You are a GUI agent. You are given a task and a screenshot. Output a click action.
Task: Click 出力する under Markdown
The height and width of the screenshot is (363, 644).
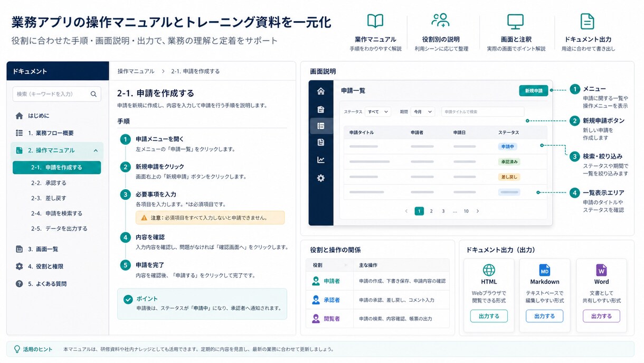tap(544, 316)
